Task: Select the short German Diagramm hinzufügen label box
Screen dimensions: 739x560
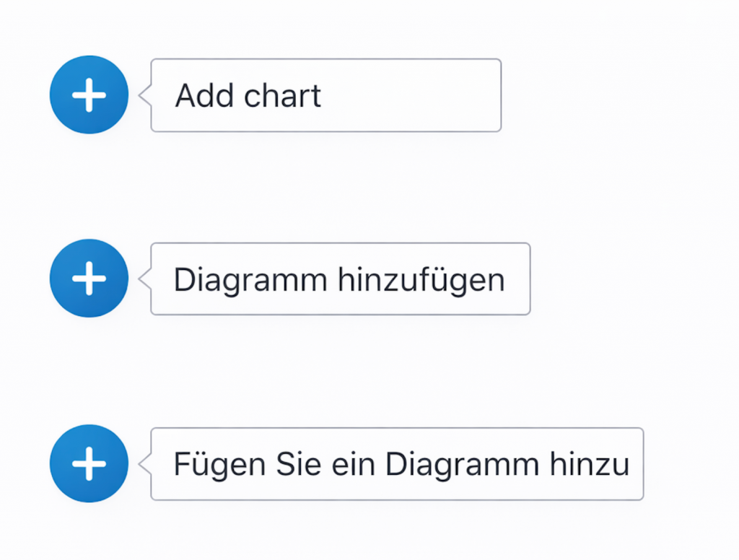Action: pyautogui.click(x=340, y=279)
